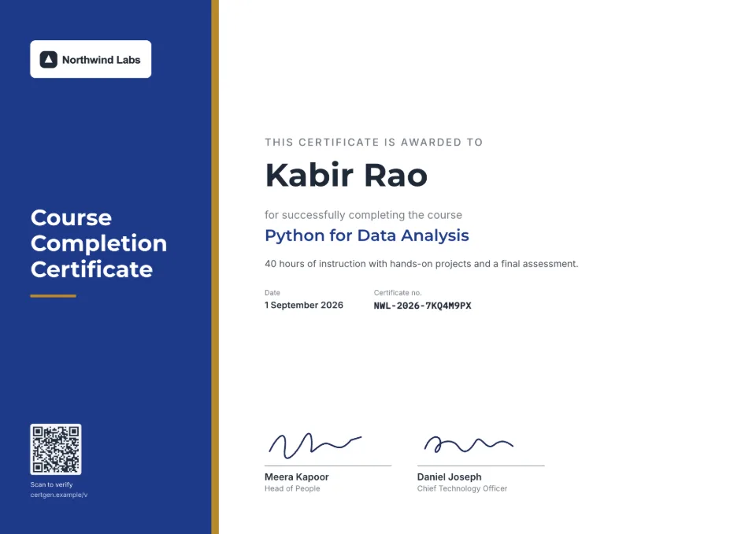
Task: Click the 'Certificate no.' label
Action: tap(398, 293)
